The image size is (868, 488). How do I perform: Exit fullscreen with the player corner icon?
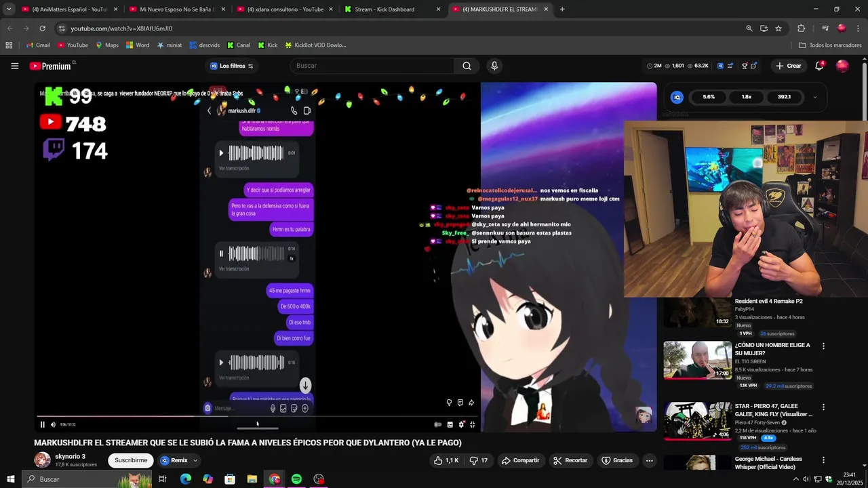(x=473, y=425)
